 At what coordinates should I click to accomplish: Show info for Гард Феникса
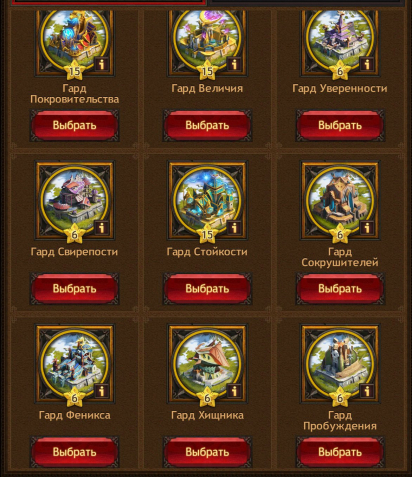point(102,391)
